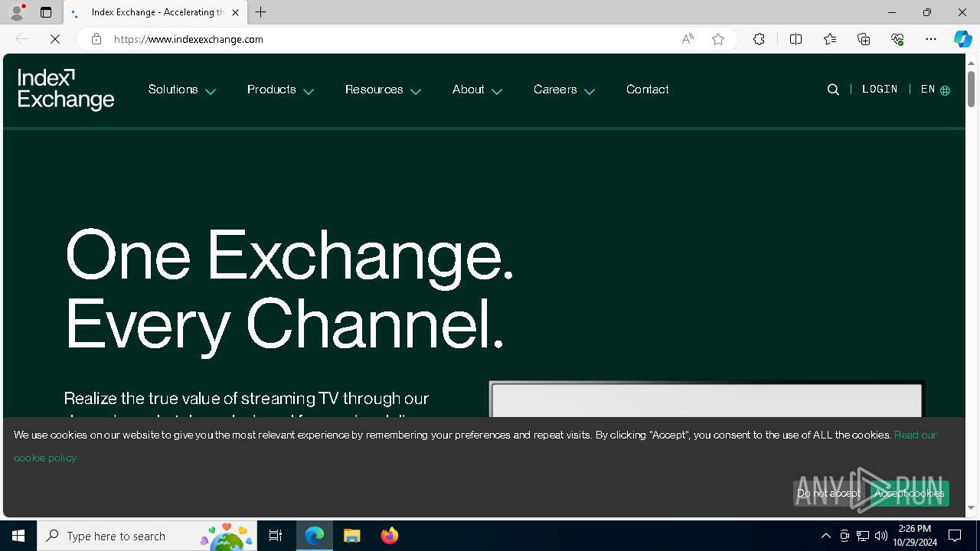Stop page loading with the X button
This screenshot has height=551, width=980.
tap(55, 39)
